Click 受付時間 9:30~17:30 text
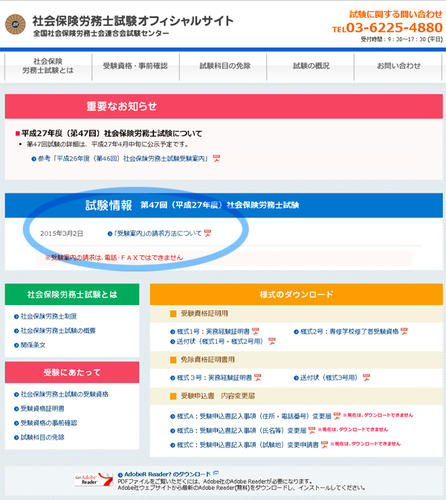 pos(402,39)
